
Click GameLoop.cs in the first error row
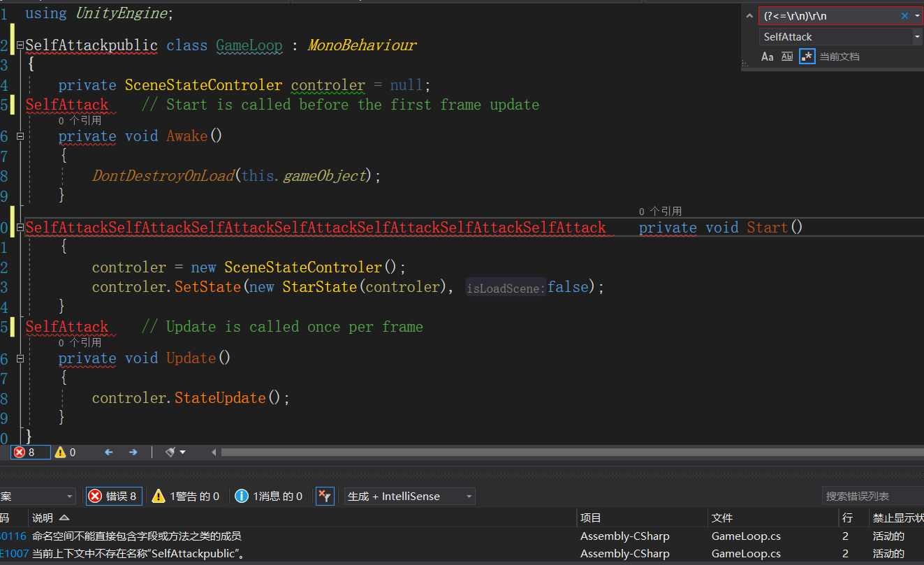click(x=746, y=536)
